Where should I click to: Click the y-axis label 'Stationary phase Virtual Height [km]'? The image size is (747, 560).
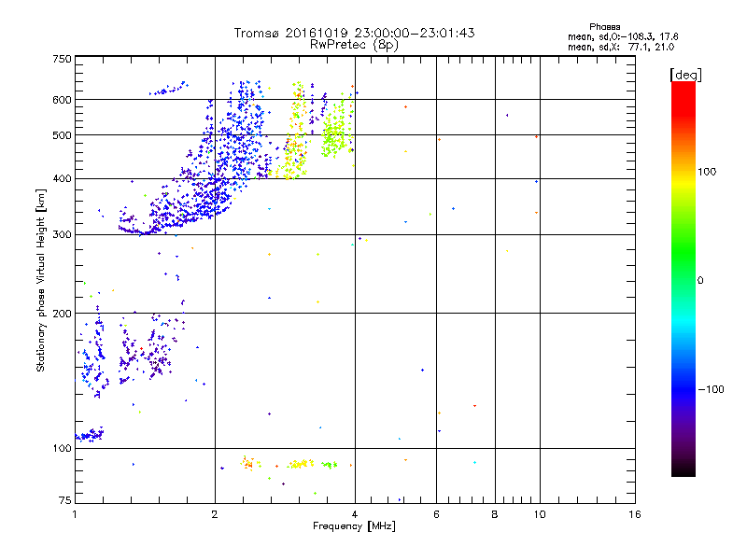(41, 280)
